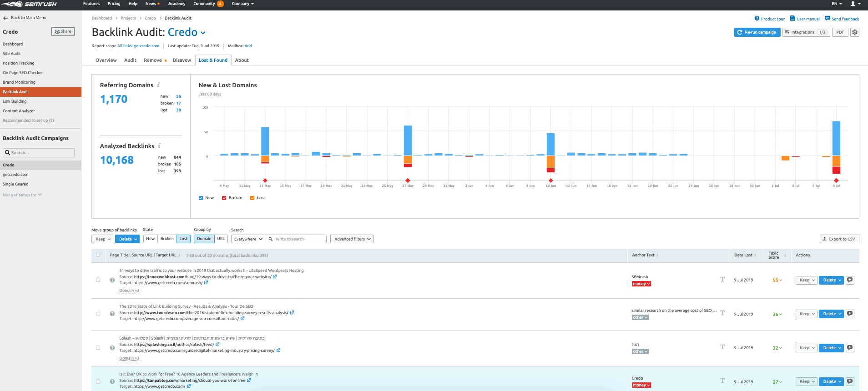Open the User manual book icon

(x=792, y=19)
